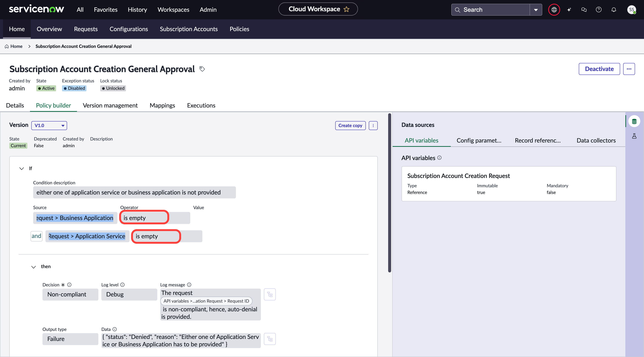Collapse the If section chevron
This screenshot has width=644, height=357.
pyautogui.click(x=21, y=168)
